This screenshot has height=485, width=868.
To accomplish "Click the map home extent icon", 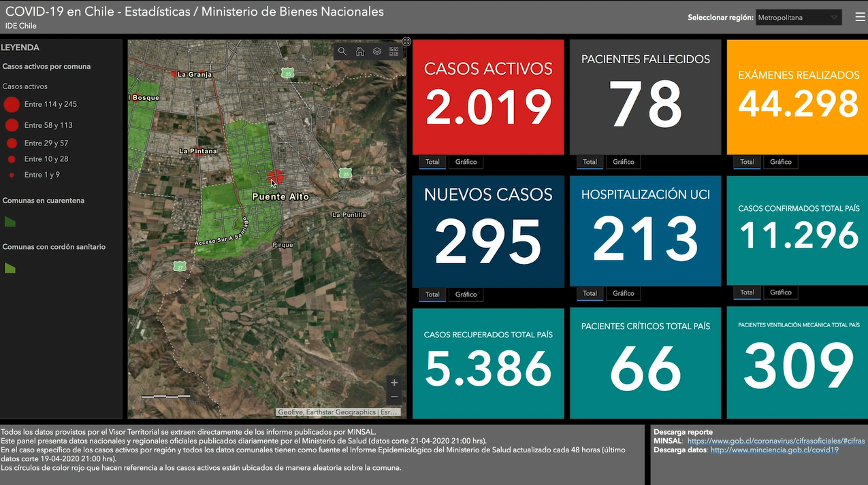I will (x=360, y=52).
